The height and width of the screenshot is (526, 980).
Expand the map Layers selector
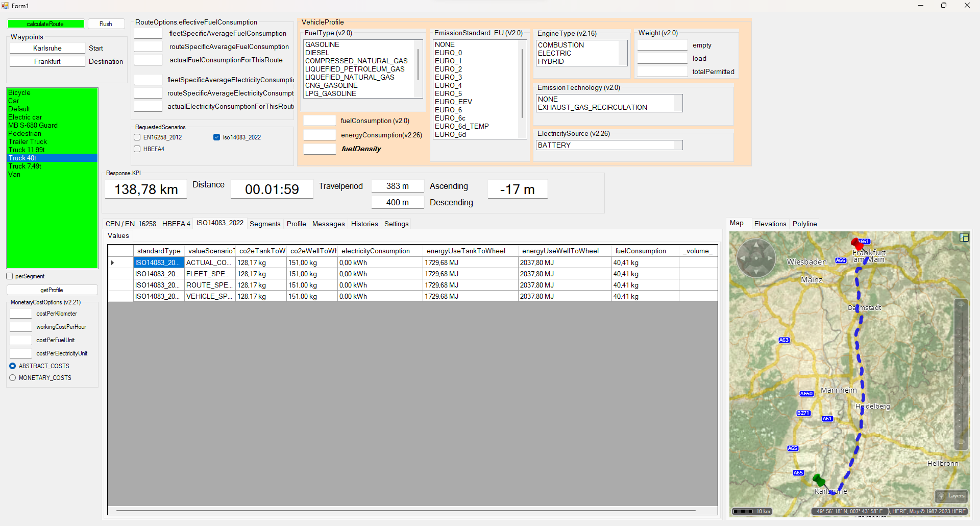pyautogui.click(x=951, y=496)
